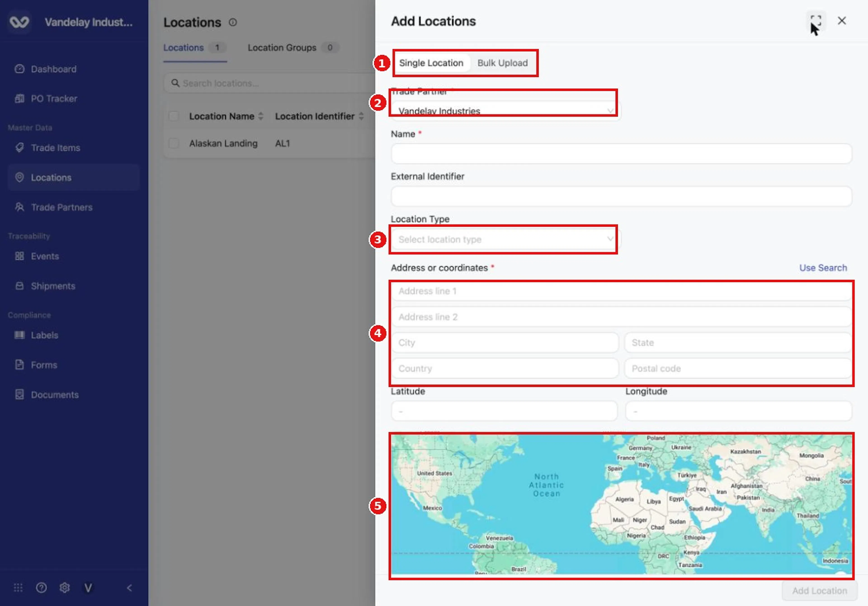Open the Trade Partner dropdown
The image size is (868, 606).
[506, 111]
